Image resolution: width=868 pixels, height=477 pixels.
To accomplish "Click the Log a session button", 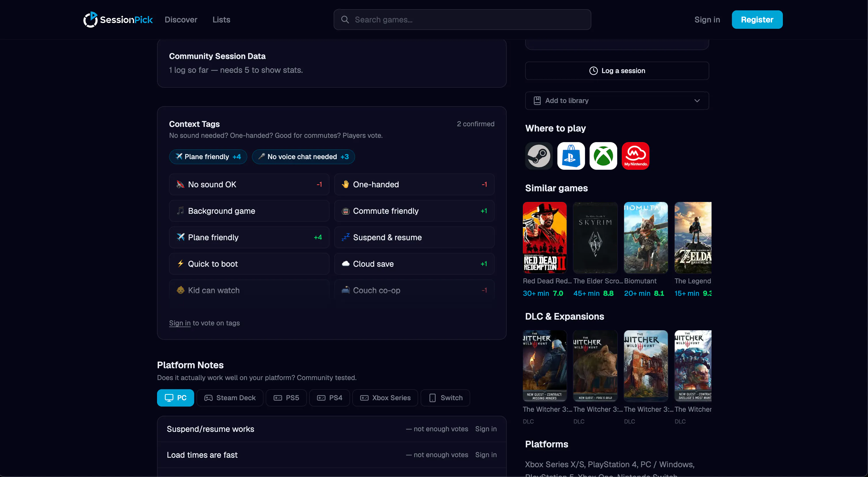I will coord(617,71).
